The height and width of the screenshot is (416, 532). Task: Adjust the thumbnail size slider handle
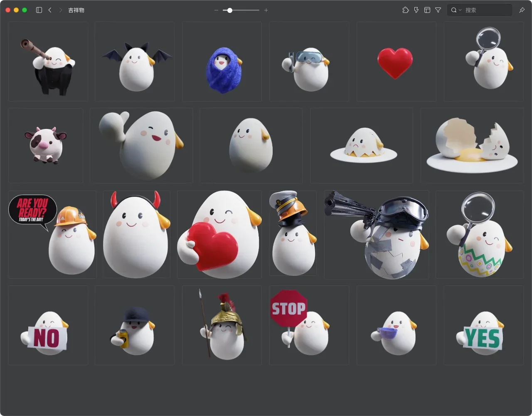(x=230, y=10)
